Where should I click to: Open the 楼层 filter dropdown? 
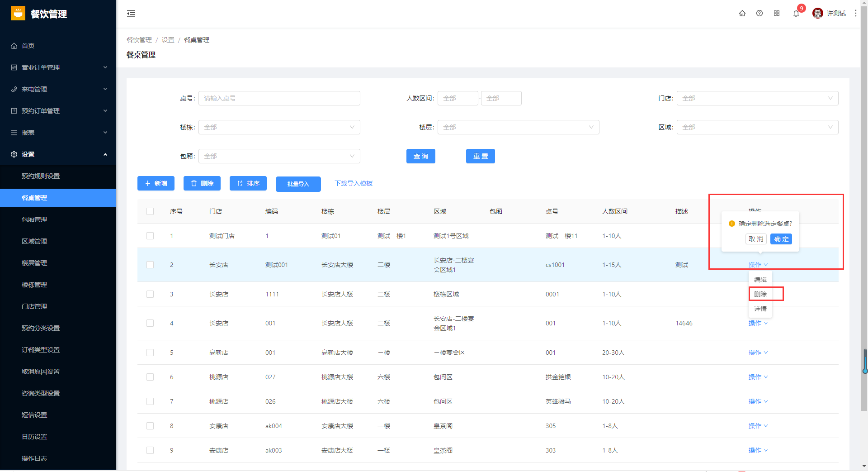point(518,127)
